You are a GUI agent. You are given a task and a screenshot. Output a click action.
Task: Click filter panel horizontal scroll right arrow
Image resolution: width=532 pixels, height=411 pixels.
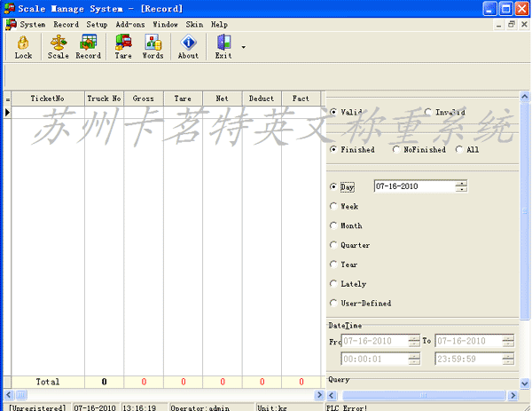coord(513,395)
